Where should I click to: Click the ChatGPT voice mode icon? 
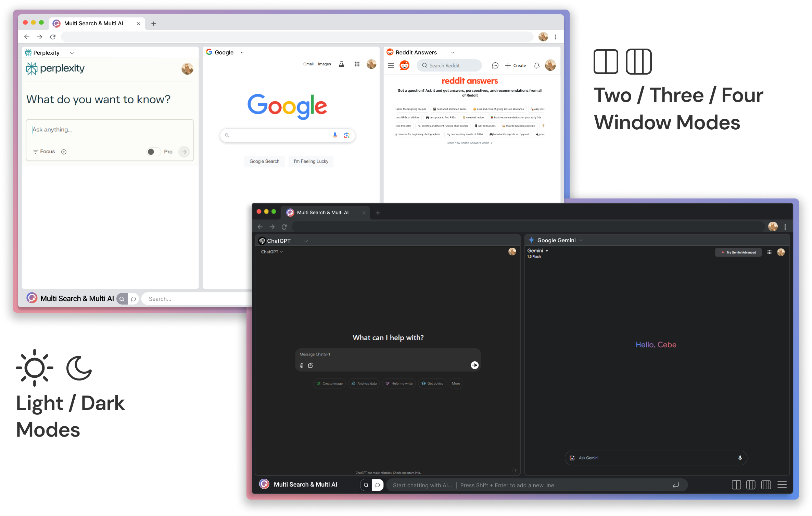pyautogui.click(x=474, y=365)
